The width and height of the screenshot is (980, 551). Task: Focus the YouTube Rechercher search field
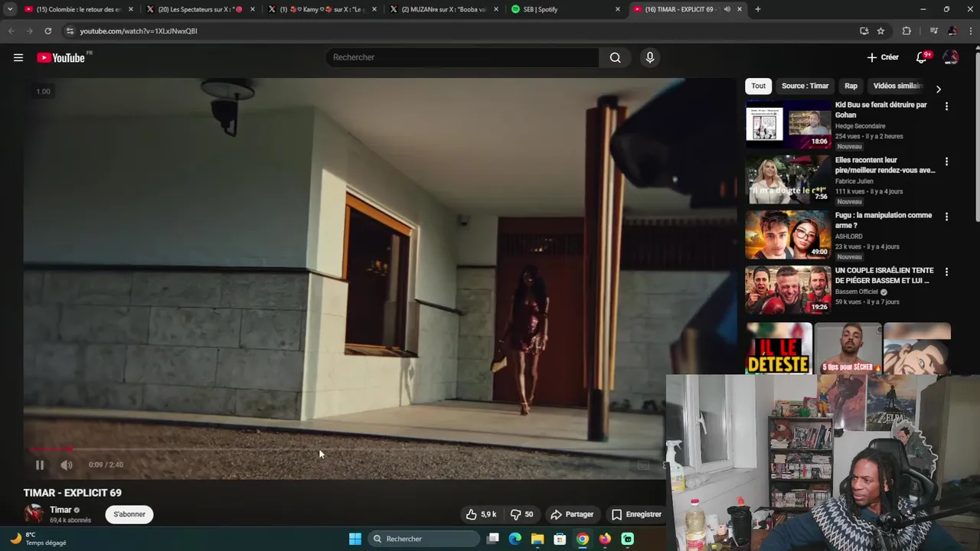click(462, 57)
